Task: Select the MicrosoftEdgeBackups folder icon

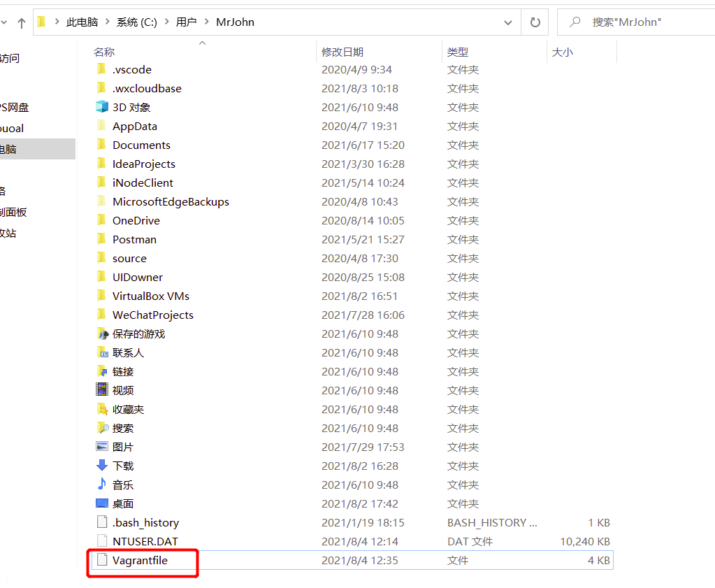Action: tap(101, 201)
